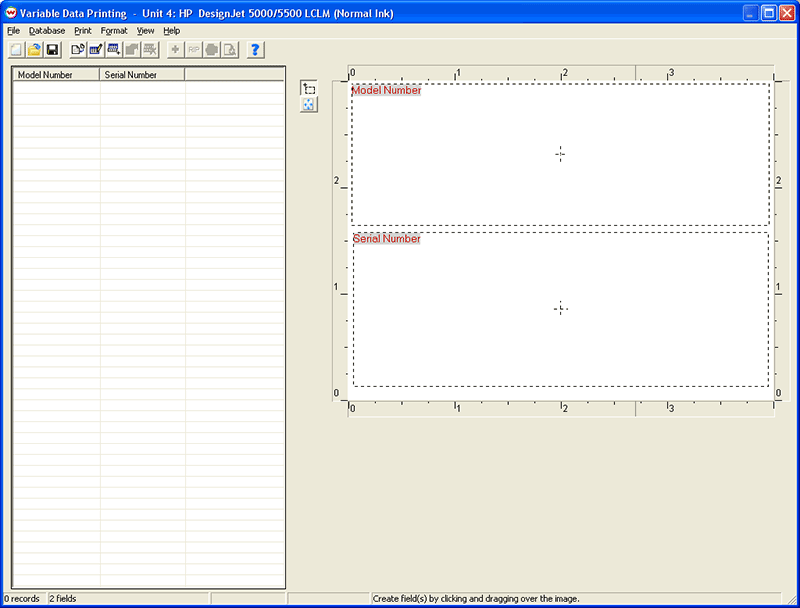This screenshot has height=608, width=800.
Task: Click the document-with-pen icon beside Save
Action: tap(78, 50)
